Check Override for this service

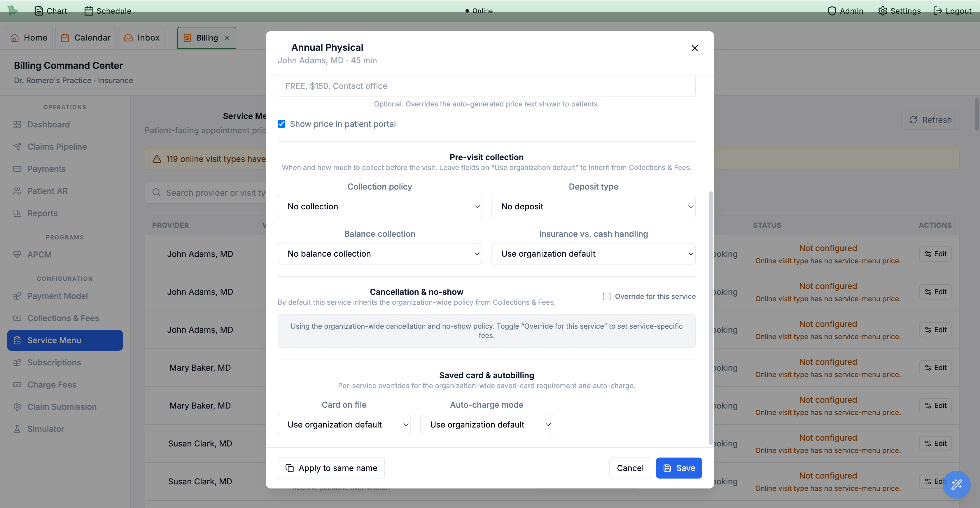point(606,297)
